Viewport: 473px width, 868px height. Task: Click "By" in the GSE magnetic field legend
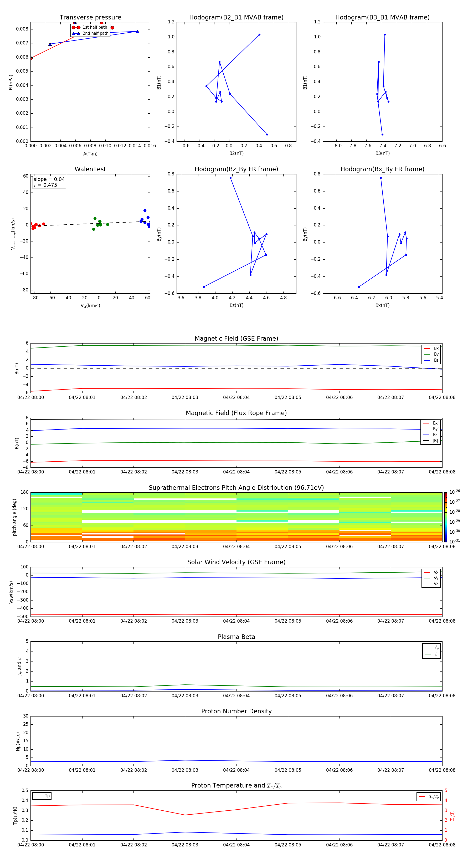[436, 355]
